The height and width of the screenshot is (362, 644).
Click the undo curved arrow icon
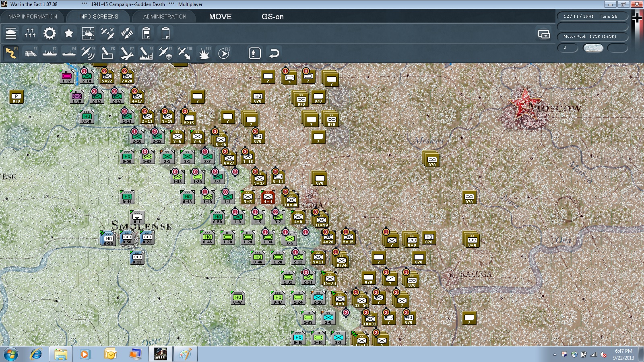(x=274, y=53)
